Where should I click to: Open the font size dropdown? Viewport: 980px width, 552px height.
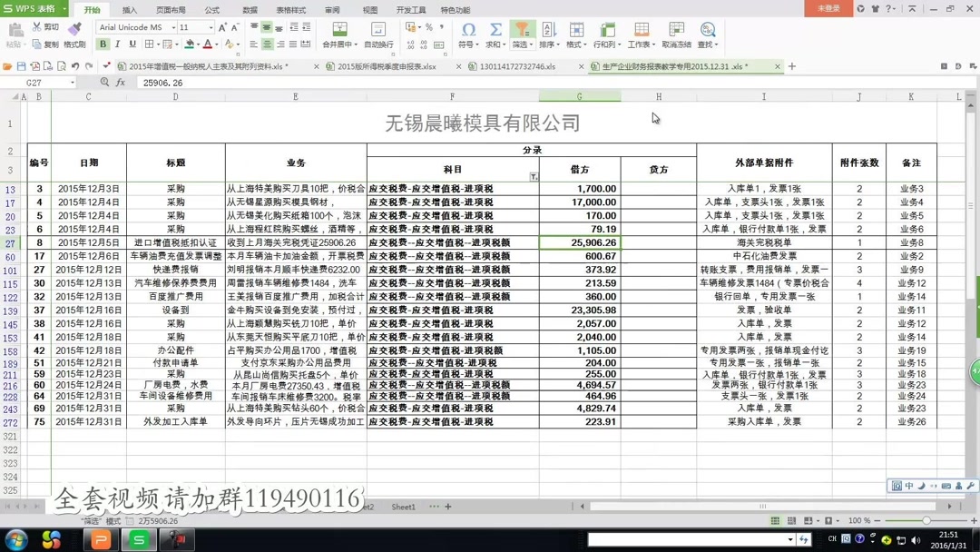pos(211,26)
